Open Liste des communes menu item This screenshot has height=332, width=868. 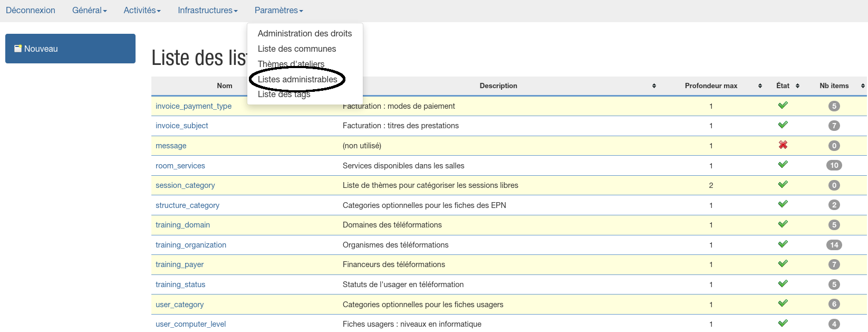pos(296,49)
